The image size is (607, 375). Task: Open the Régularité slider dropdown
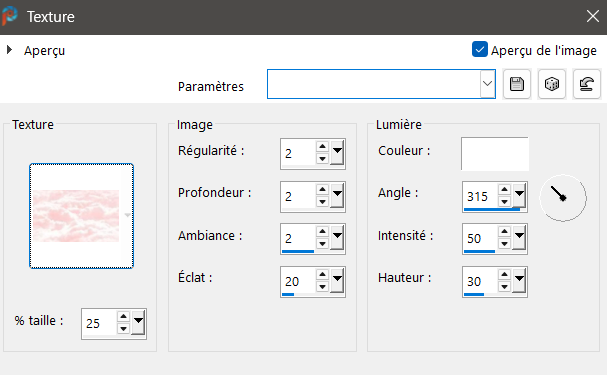[337, 152]
